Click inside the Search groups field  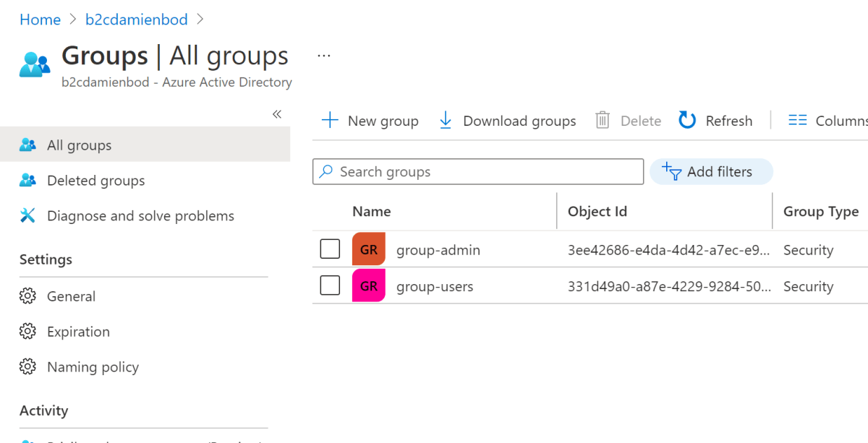pos(477,171)
